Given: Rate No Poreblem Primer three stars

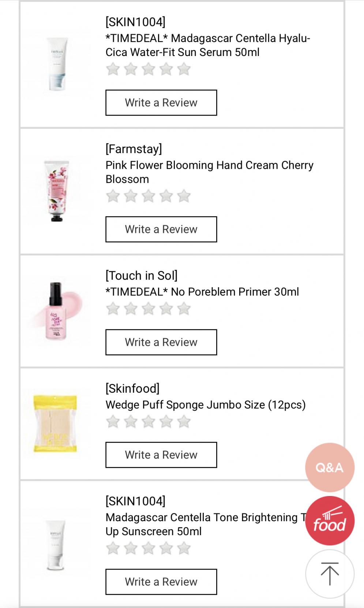Looking at the screenshot, I should click(x=148, y=309).
